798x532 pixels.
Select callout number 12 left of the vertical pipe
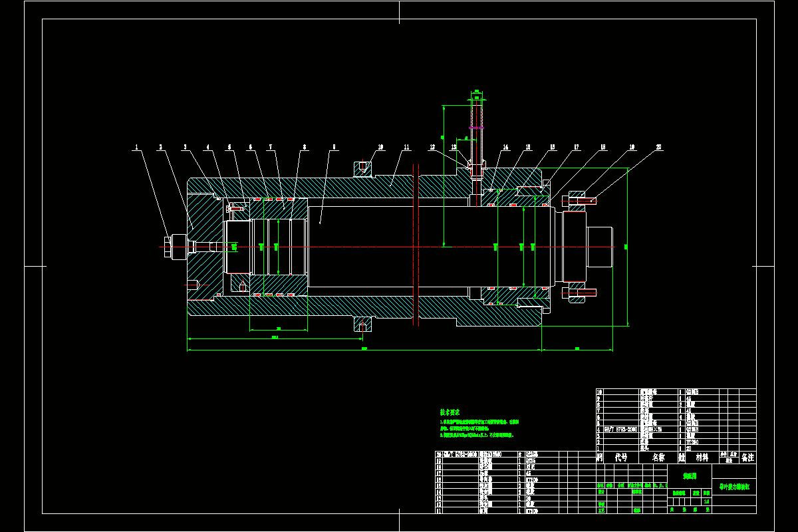click(432, 146)
